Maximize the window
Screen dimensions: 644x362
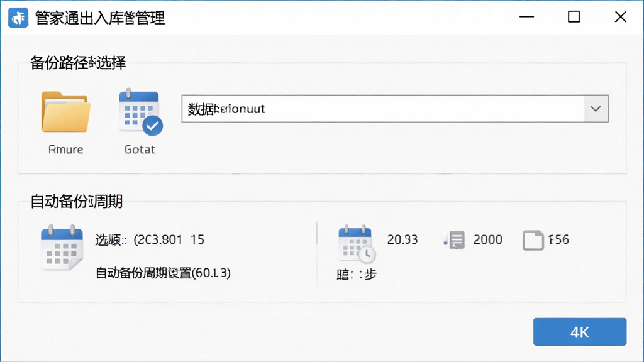point(574,17)
